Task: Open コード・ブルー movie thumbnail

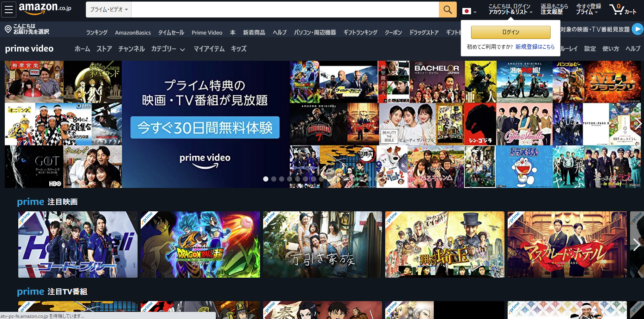Action: tap(78, 244)
